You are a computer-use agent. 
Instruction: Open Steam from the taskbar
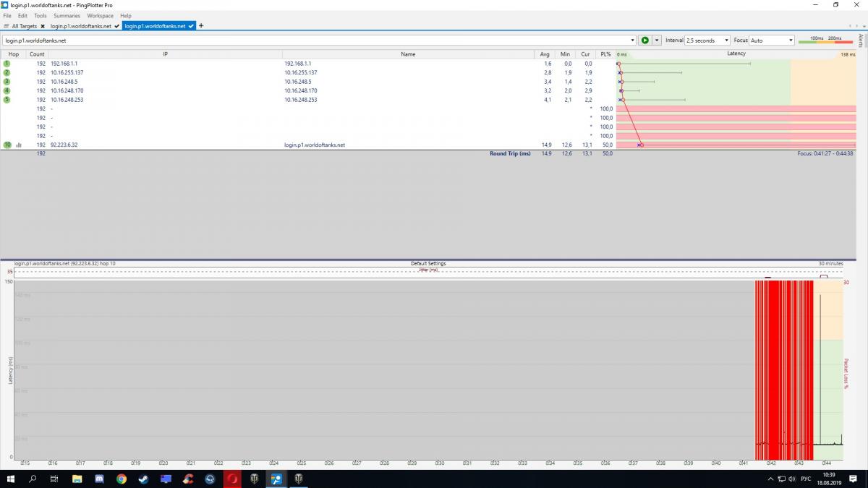143,479
